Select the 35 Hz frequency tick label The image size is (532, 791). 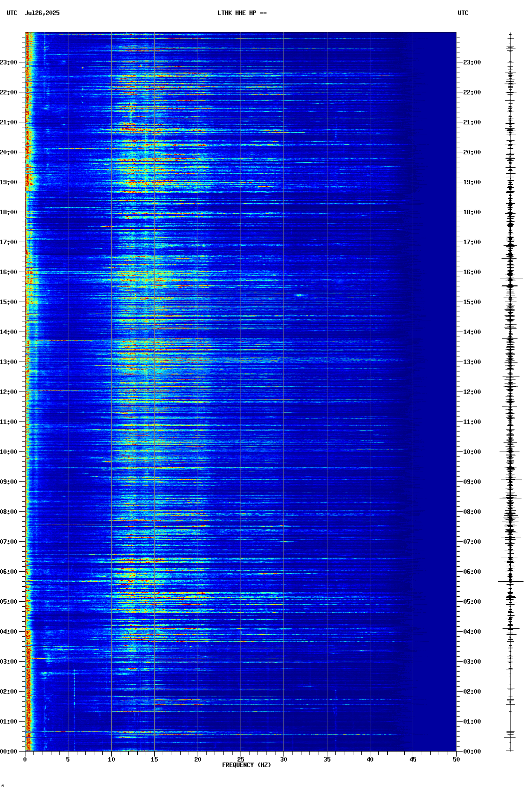click(x=327, y=760)
